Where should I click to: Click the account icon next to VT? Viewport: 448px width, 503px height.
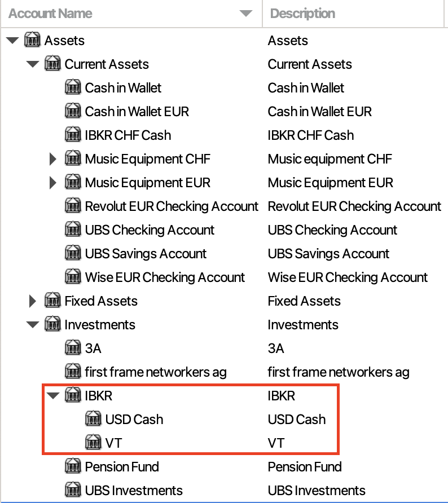[x=93, y=443]
